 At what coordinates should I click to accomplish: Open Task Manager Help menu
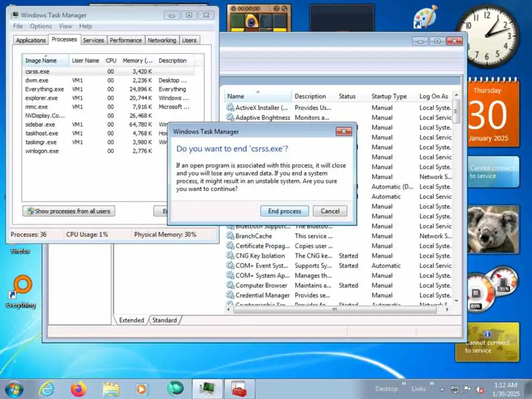[x=86, y=26]
